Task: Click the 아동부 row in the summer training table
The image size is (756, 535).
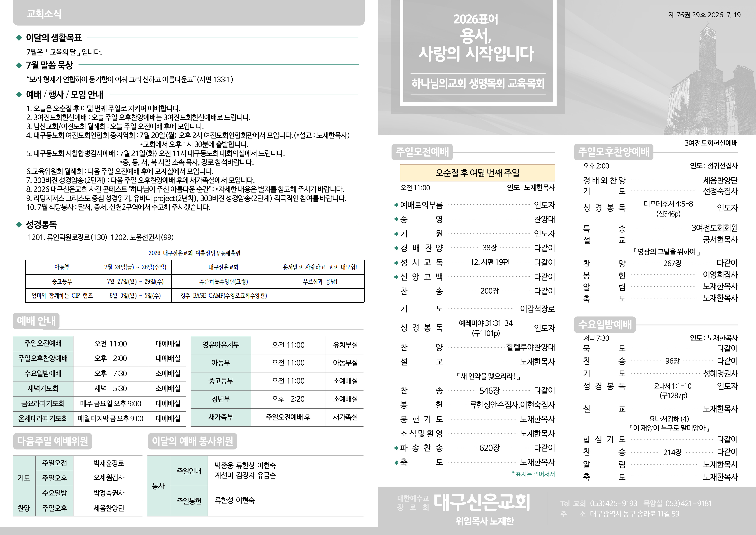Action: tap(195, 267)
